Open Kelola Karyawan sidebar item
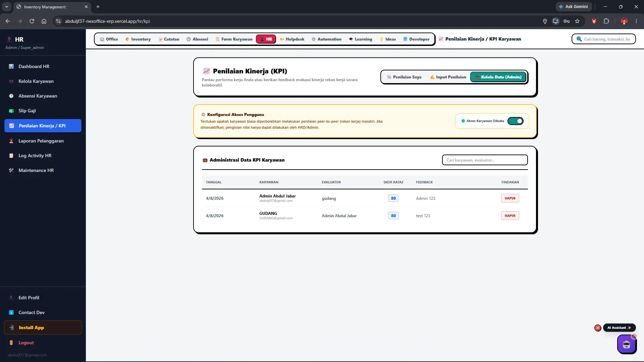Viewport: 644px width, 362px height. (43, 81)
